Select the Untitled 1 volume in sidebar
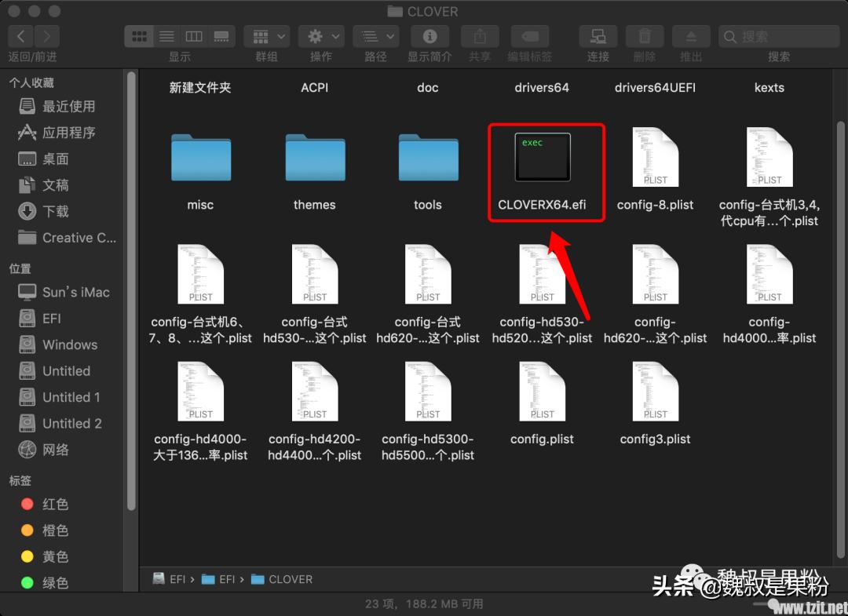848x616 pixels. click(x=71, y=397)
